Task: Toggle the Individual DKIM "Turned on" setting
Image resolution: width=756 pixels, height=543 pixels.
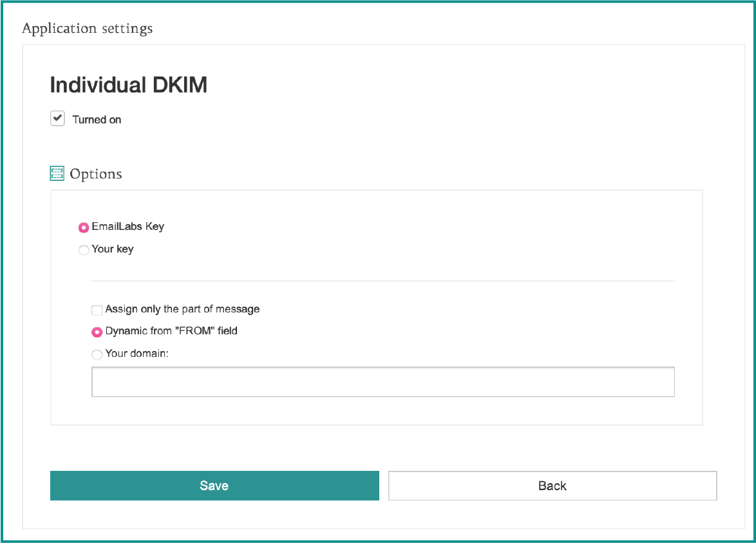Action: tap(57, 118)
